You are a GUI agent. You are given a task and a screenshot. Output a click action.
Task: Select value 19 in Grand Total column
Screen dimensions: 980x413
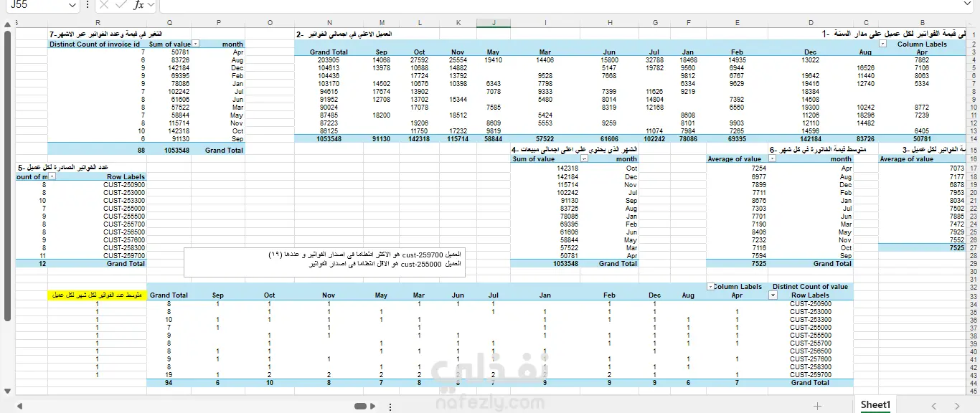tap(169, 374)
